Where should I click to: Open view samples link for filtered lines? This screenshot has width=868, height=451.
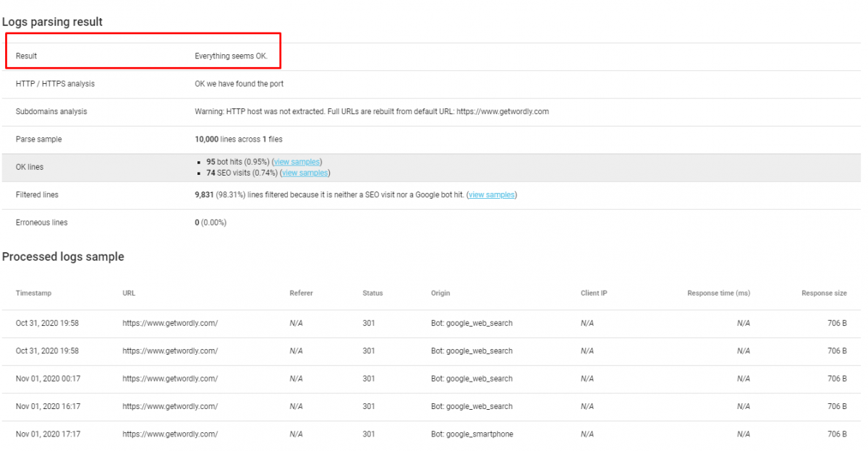pos(492,195)
